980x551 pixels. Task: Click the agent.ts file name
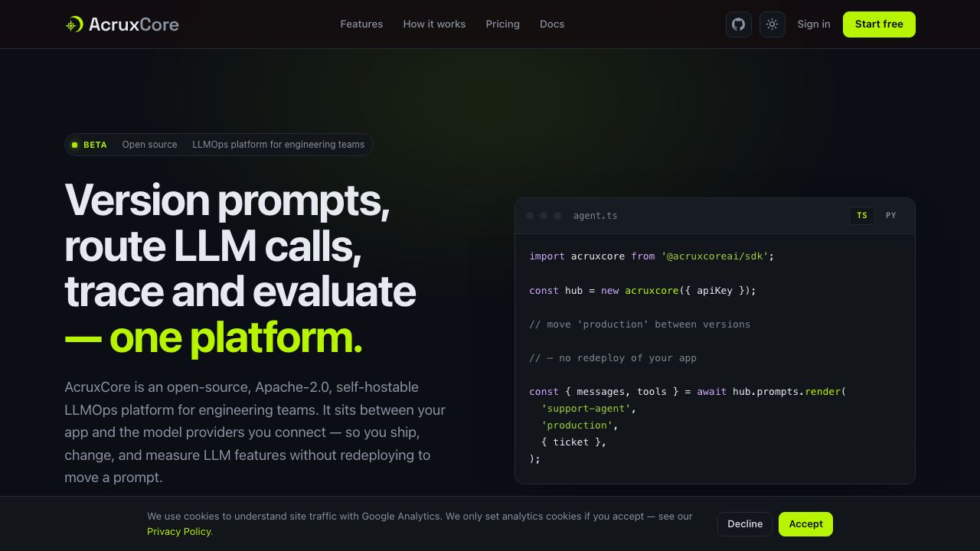point(595,216)
